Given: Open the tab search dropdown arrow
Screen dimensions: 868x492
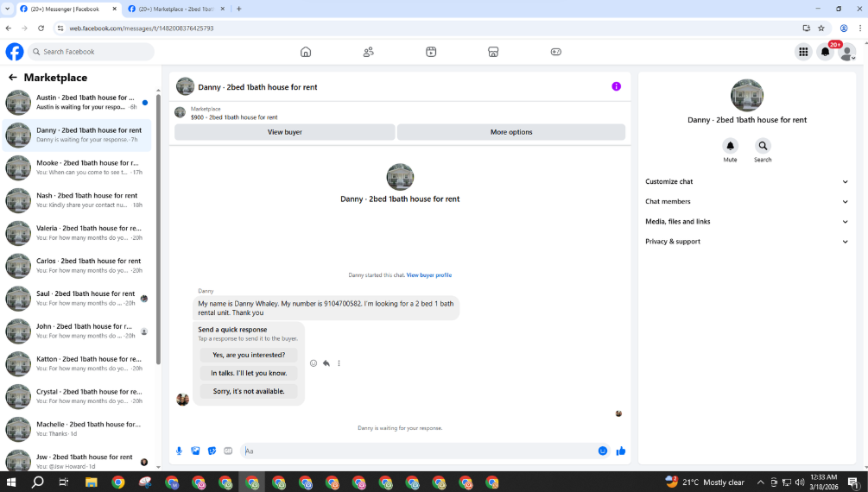Looking at the screenshot, I should click(x=8, y=9).
